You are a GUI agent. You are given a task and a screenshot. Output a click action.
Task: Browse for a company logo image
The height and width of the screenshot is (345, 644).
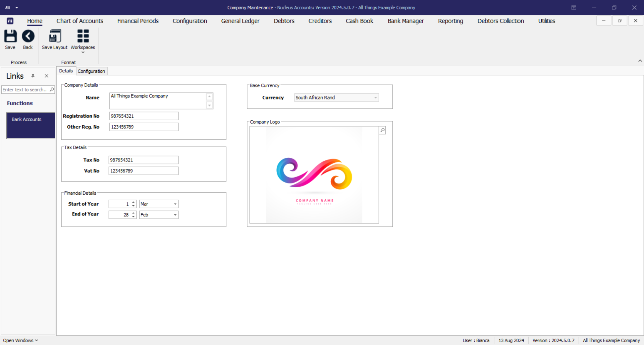click(382, 130)
